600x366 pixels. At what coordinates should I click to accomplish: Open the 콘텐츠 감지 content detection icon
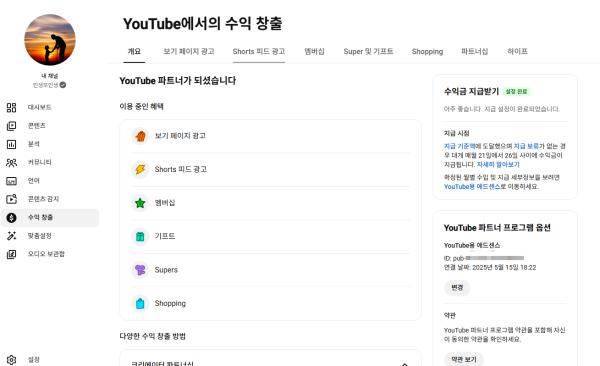pyautogui.click(x=11, y=199)
